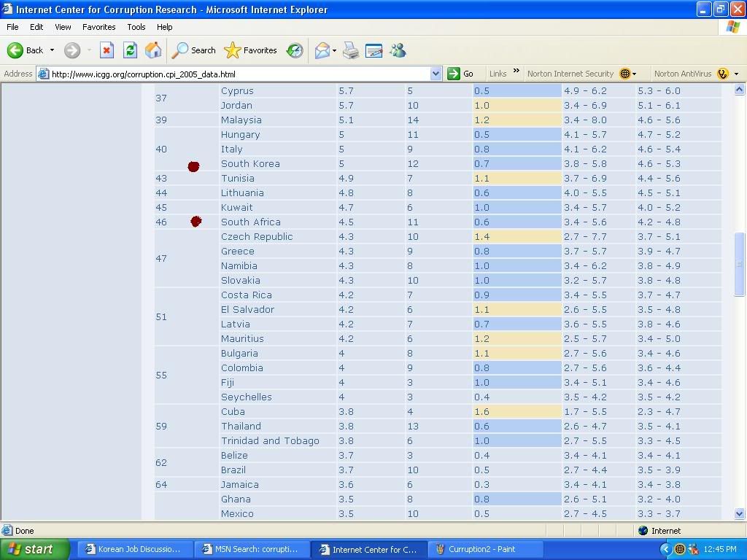Refresh the page with the Refresh icon

pyautogui.click(x=130, y=50)
